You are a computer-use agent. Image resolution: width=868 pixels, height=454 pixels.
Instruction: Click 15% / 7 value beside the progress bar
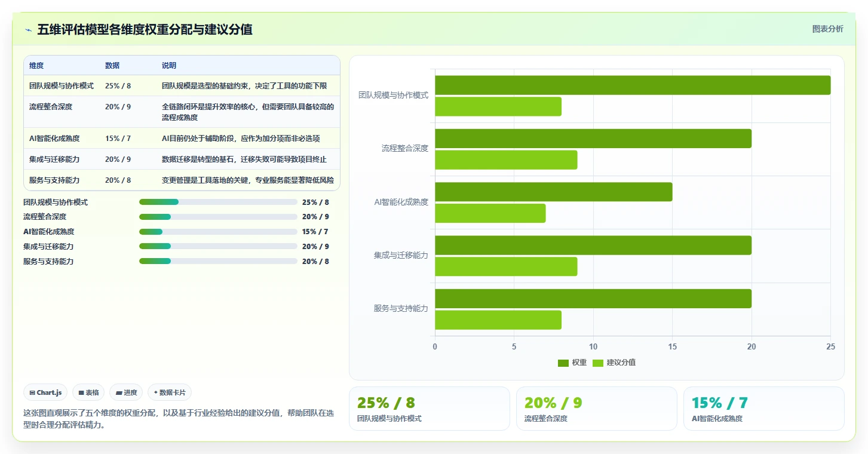[x=315, y=232]
